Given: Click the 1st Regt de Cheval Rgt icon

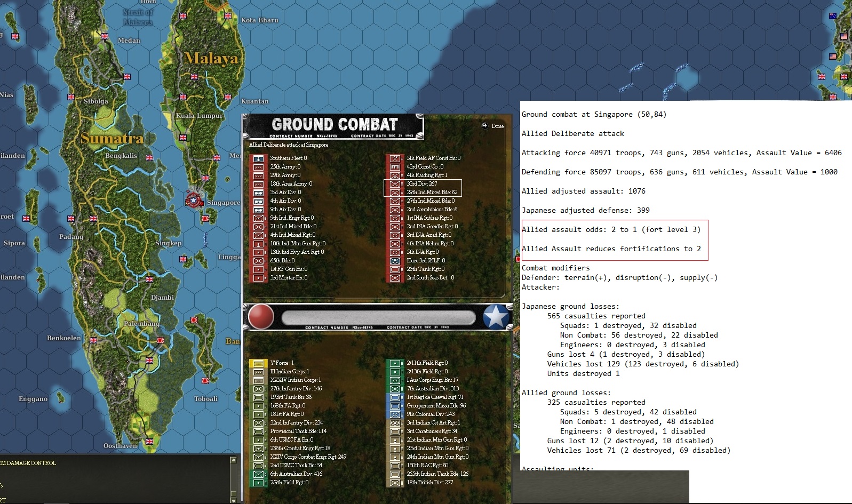Looking at the screenshot, I should [x=395, y=397].
